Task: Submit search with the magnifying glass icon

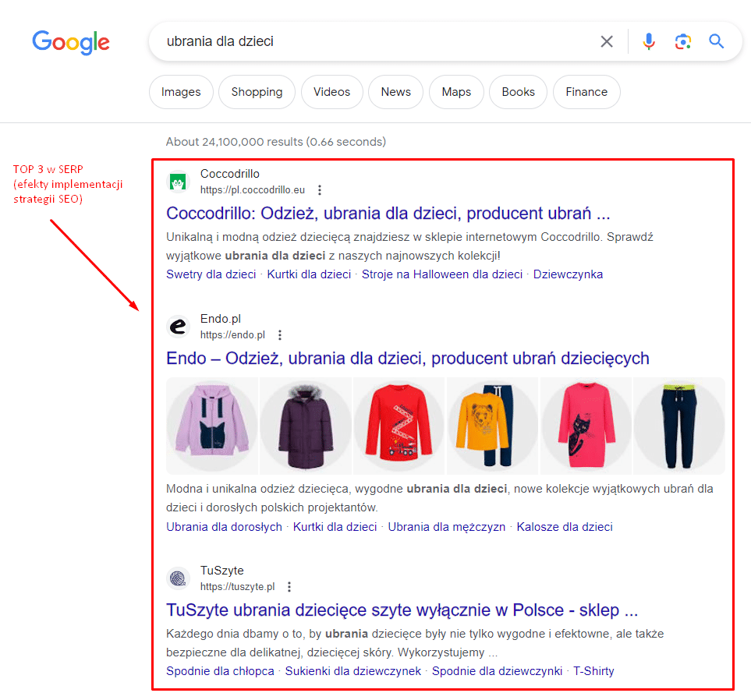Action: click(717, 41)
